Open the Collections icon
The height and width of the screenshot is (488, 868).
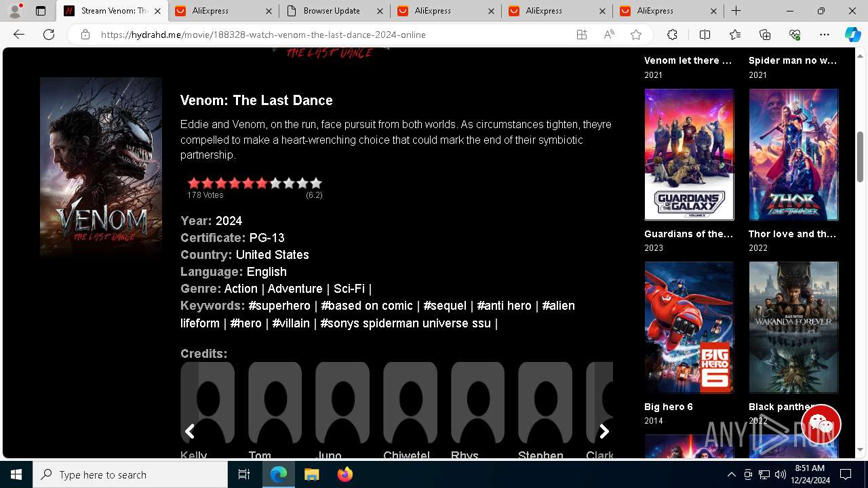click(765, 35)
